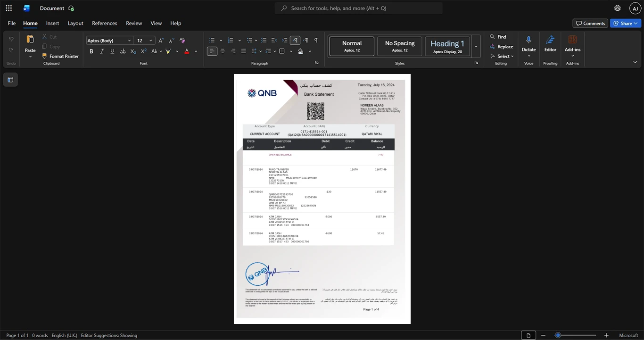Toggle Underline formatting
This screenshot has width=644, height=340.
pyautogui.click(x=112, y=51)
